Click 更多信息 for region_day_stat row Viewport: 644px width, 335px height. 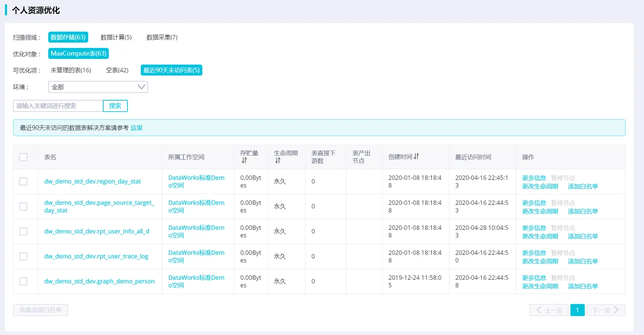[x=534, y=178]
